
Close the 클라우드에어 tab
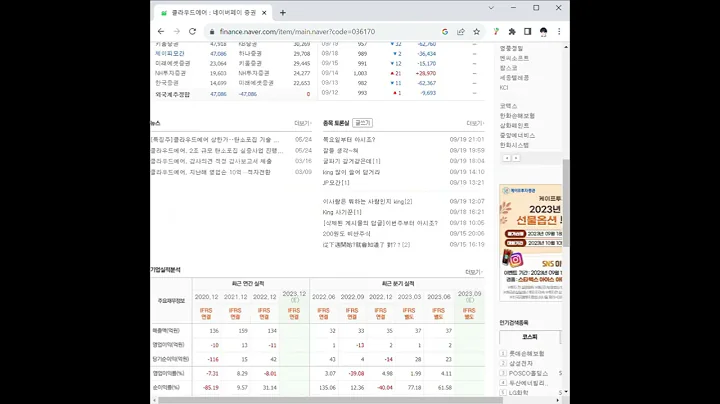(264, 13)
